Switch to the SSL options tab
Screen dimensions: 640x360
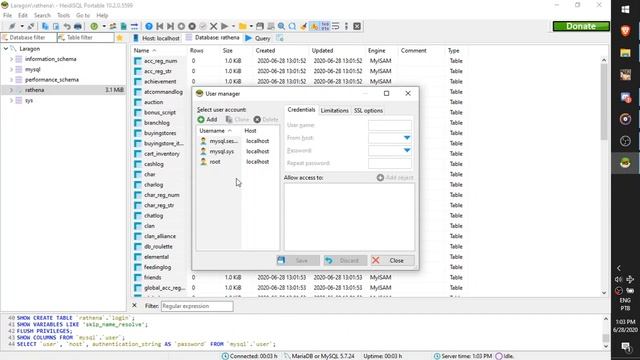tap(368, 111)
